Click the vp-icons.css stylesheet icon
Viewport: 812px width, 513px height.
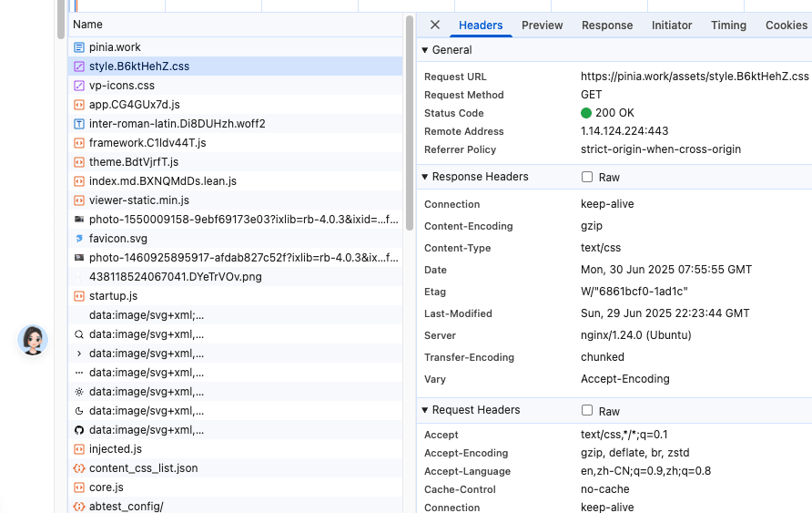[79, 86]
